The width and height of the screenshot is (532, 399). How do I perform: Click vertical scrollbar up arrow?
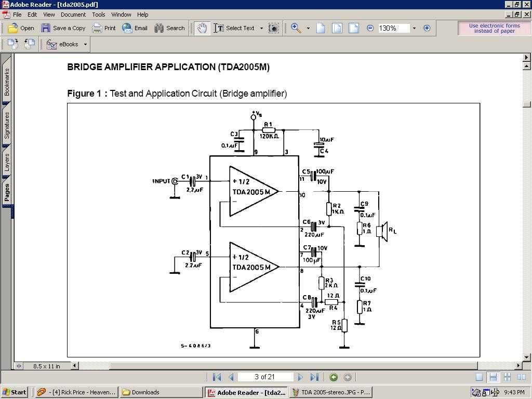[527, 66]
